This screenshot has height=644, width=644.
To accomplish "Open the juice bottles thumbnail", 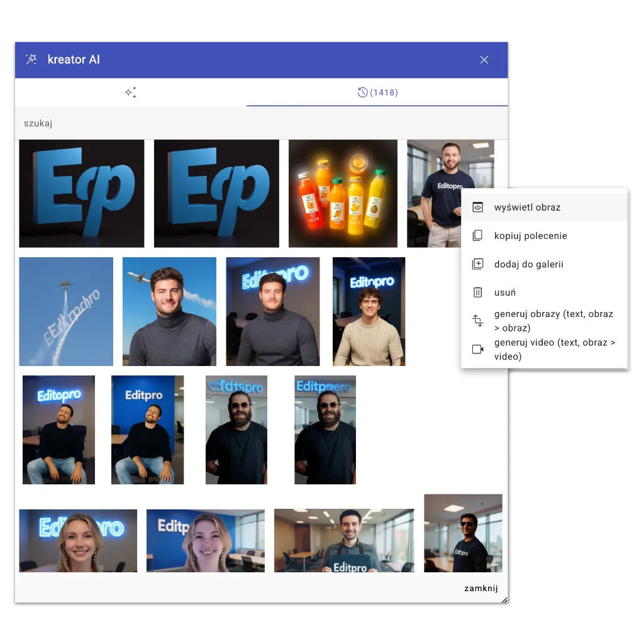I will tap(343, 193).
